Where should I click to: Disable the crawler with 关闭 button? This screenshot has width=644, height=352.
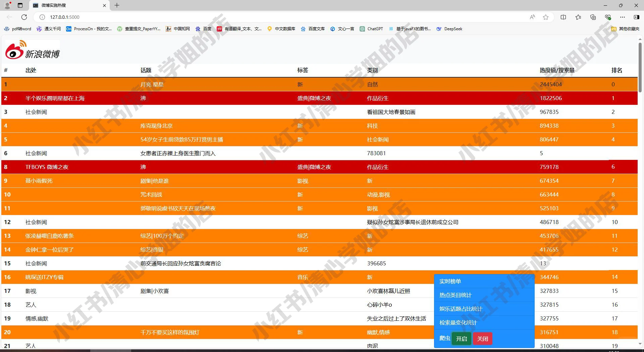click(x=482, y=339)
